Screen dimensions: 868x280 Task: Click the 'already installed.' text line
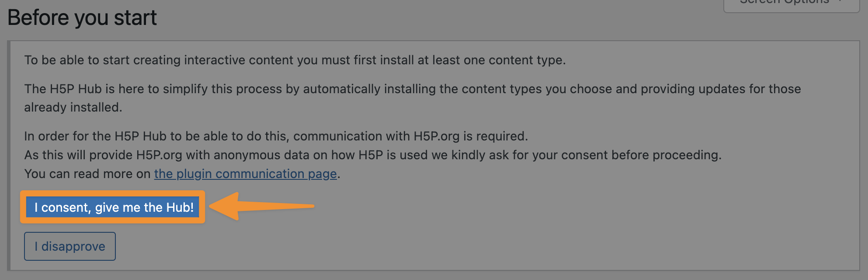point(73,107)
